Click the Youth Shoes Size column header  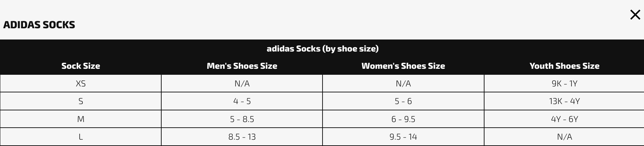(x=564, y=66)
